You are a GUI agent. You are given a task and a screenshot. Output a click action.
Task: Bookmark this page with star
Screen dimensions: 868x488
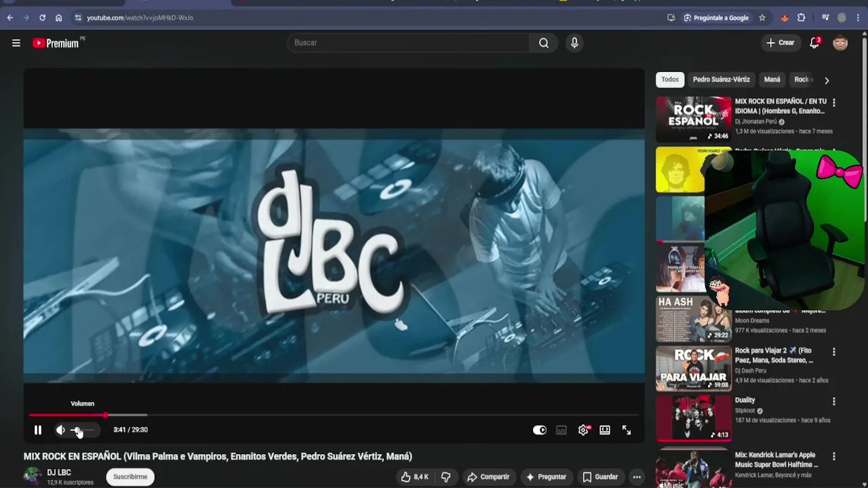[762, 18]
